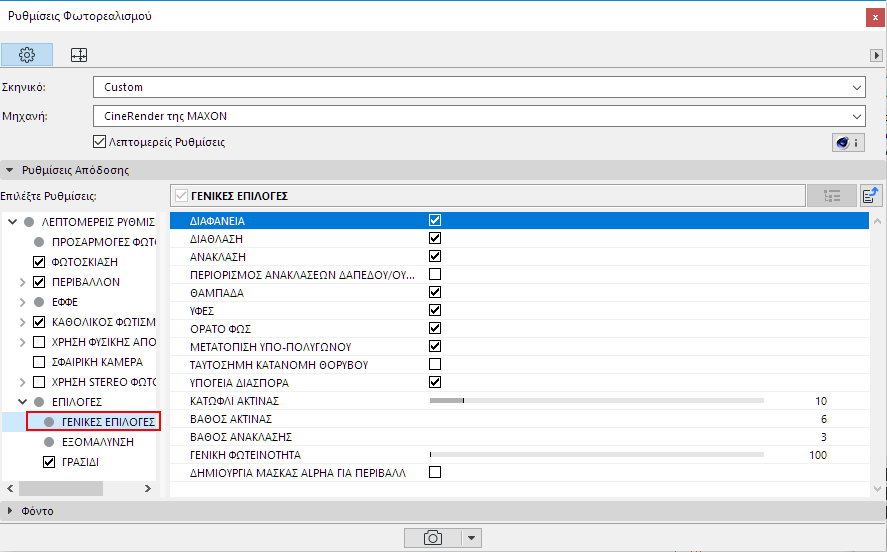The width and height of the screenshot is (887, 552).
Task: Click the greyed list view icon button
Action: click(x=832, y=196)
